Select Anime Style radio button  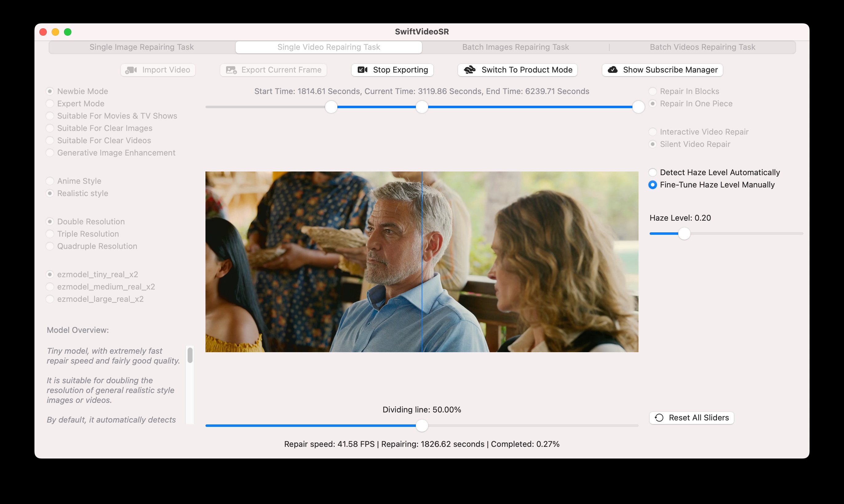[x=50, y=181]
